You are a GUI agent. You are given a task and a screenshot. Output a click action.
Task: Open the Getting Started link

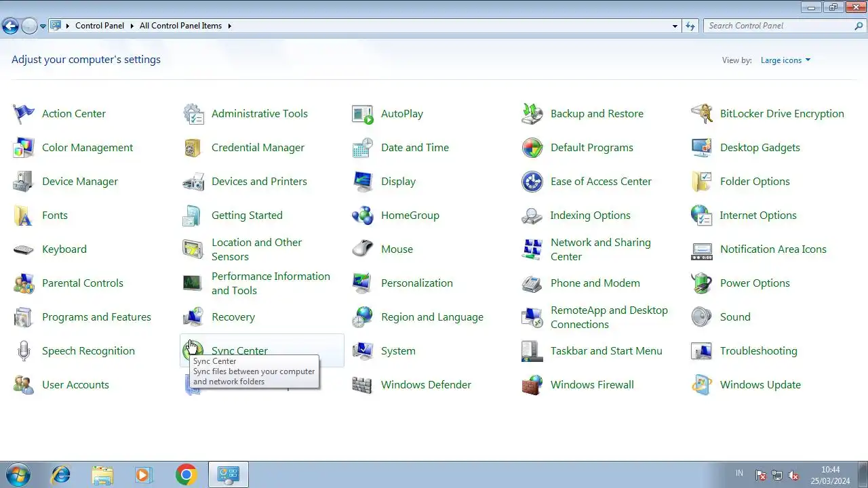pyautogui.click(x=247, y=216)
